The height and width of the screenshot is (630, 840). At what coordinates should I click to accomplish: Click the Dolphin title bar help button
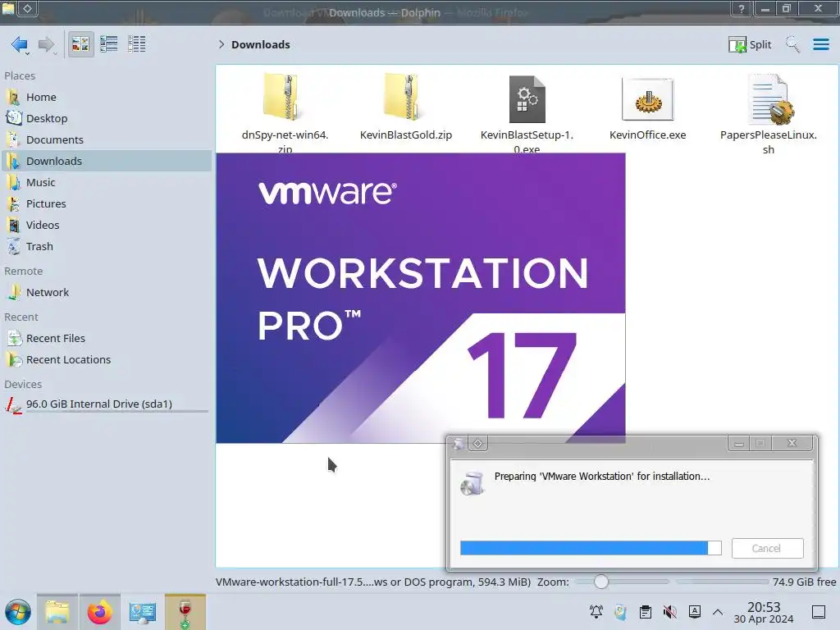(742, 8)
